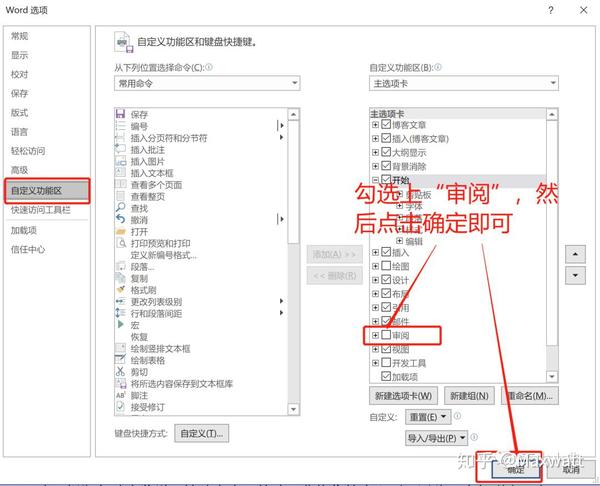This screenshot has width=600, height=486.
Task: Select 定义新编号格式 in commands list
Action: [163, 255]
